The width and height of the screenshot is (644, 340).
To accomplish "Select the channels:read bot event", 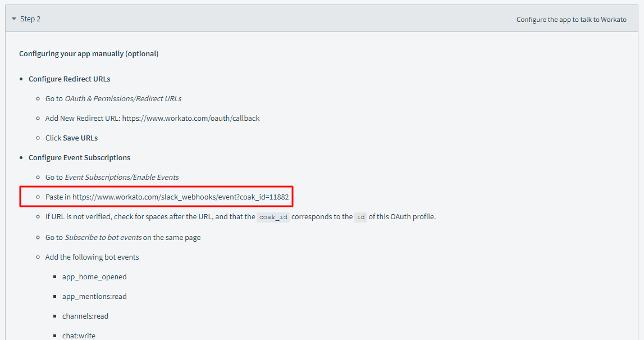I will 85,316.
